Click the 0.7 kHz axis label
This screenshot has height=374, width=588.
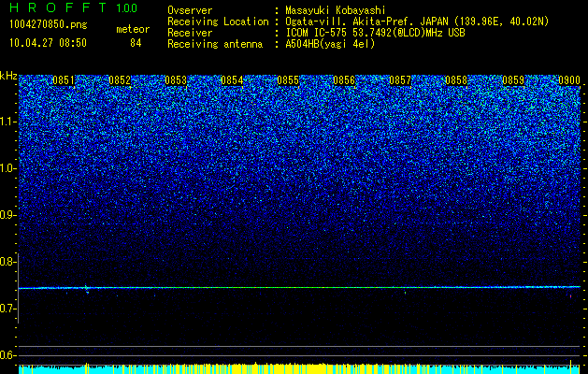coord(8,309)
